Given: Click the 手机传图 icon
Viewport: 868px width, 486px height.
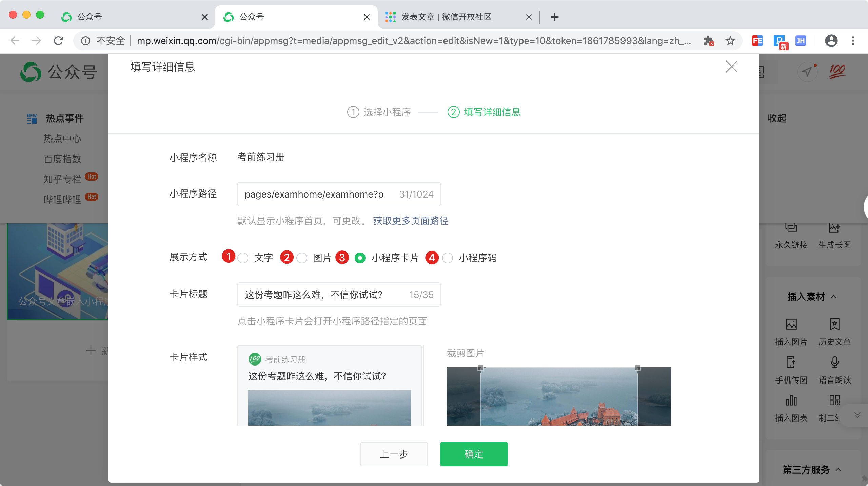Looking at the screenshot, I should click(x=791, y=362).
